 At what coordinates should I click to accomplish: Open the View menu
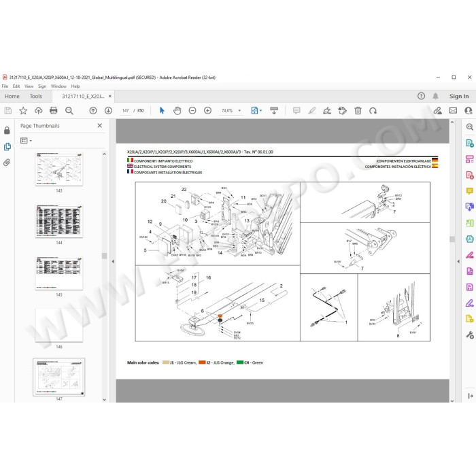click(x=29, y=86)
